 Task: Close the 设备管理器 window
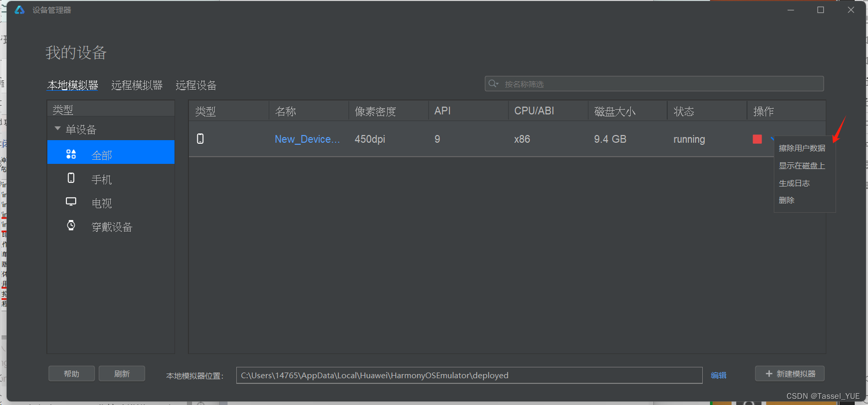click(x=851, y=10)
